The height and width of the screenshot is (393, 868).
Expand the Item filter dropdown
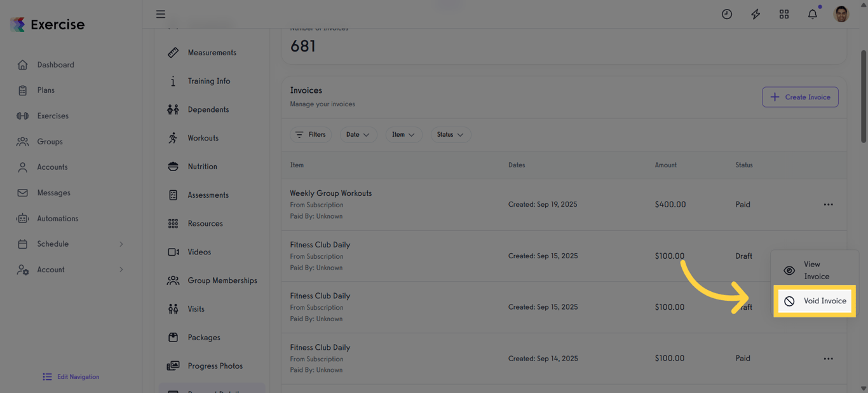click(403, 135)
